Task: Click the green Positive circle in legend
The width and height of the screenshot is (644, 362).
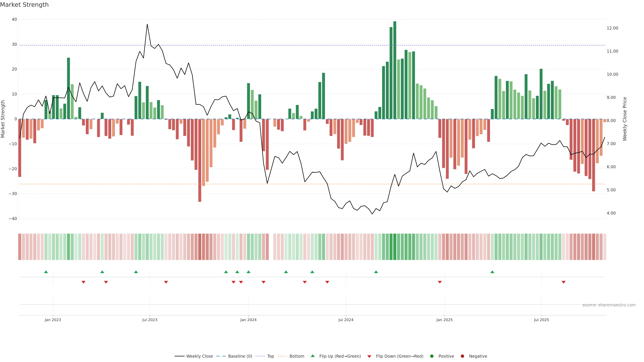Action: tap(432, 356)
